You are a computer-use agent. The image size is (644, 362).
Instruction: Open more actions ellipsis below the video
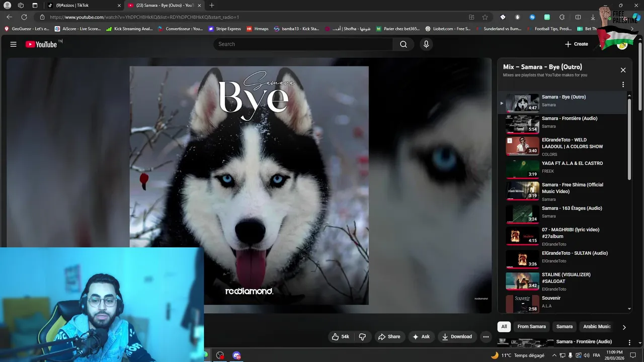click(486, 337)
